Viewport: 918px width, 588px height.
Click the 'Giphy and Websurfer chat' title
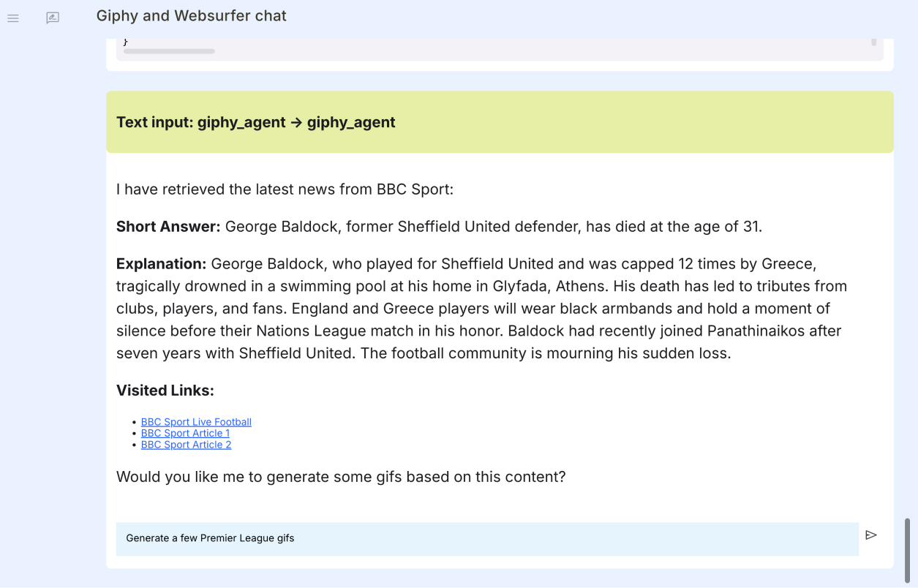(192, 16)
